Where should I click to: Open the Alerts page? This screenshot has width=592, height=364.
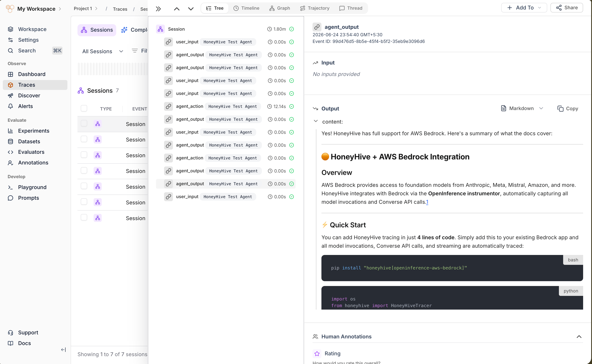pos(25,106)
